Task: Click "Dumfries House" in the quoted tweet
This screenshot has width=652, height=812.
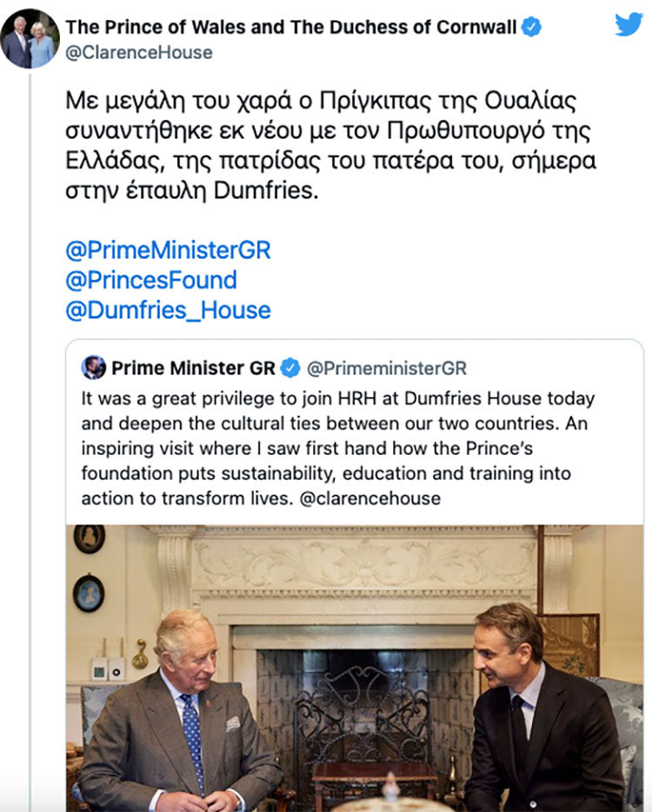Action: (502, 399)
